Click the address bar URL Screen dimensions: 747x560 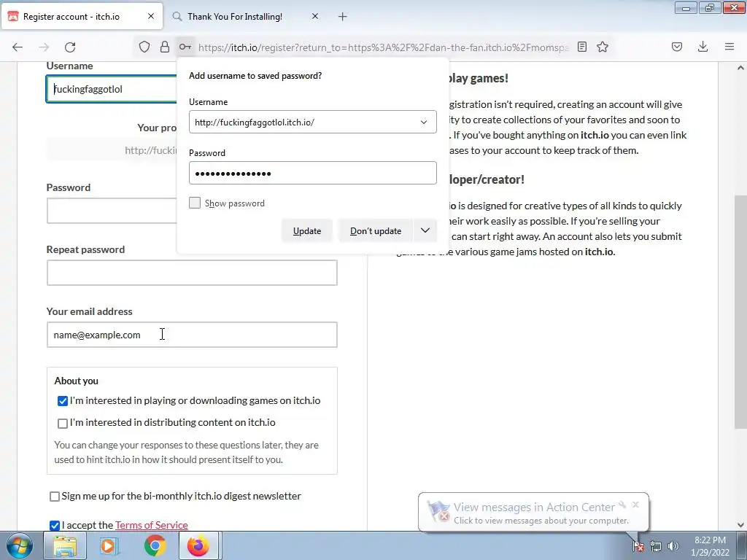(383, 47)
